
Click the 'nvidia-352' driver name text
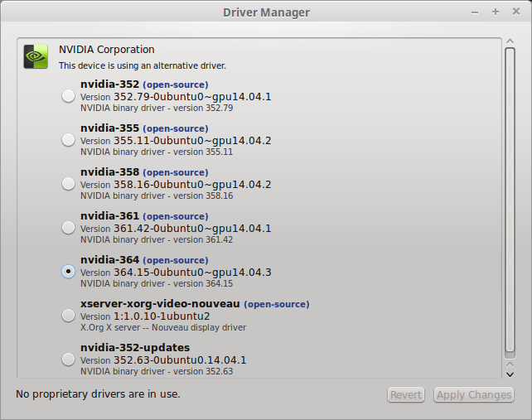coord(109,84)
